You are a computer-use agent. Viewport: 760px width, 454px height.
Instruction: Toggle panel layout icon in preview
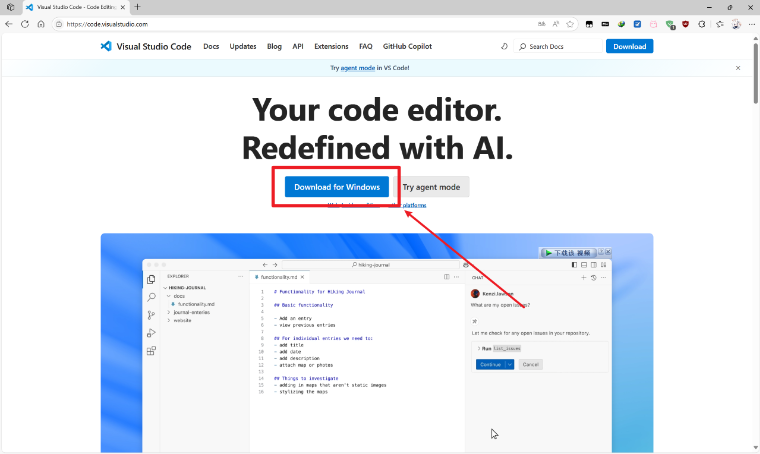[584, 265]
